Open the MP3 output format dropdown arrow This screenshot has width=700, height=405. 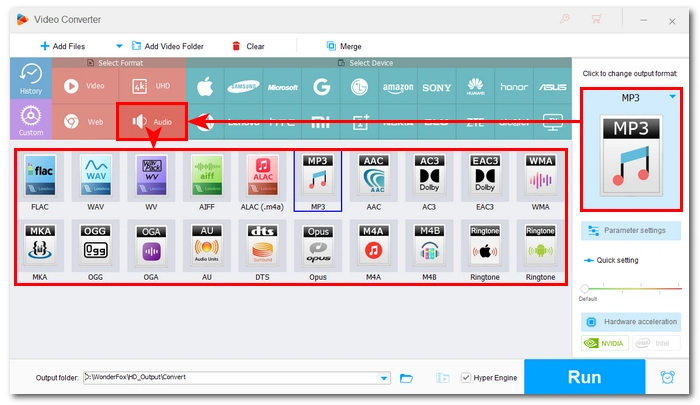pos(672,97)
